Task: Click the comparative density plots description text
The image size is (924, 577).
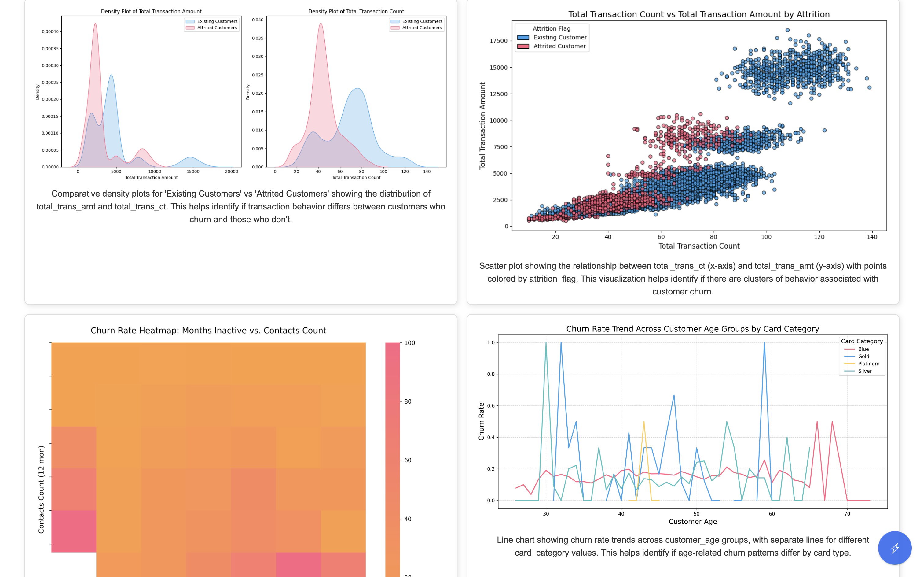Action: [241, 206]
